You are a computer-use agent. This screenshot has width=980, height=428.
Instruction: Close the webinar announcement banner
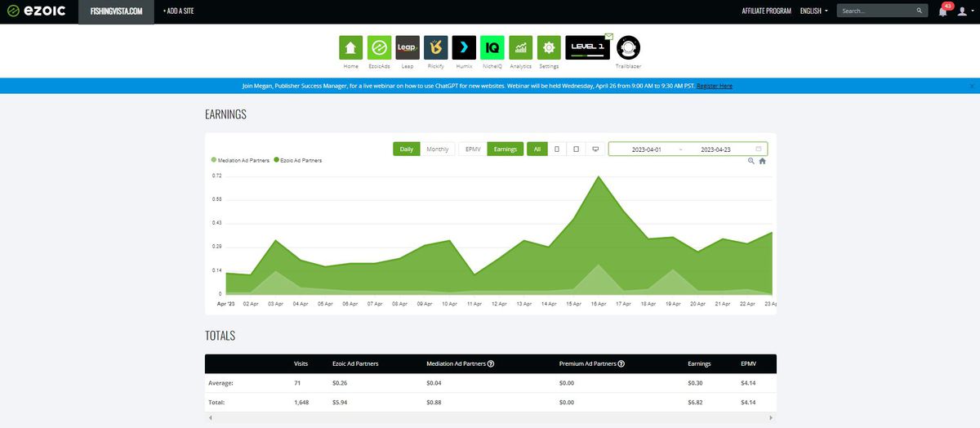click(972, 86)
